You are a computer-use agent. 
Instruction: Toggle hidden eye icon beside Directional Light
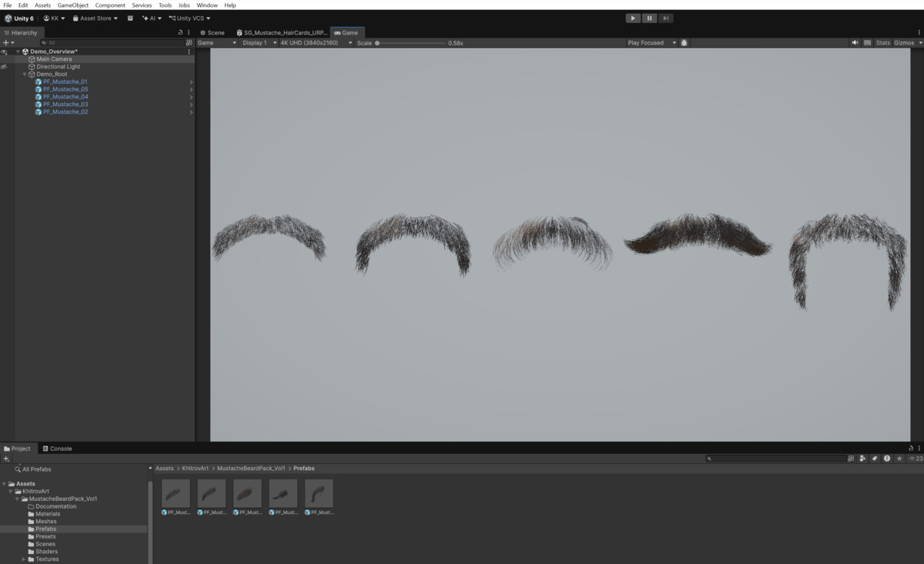pos(4,66)
